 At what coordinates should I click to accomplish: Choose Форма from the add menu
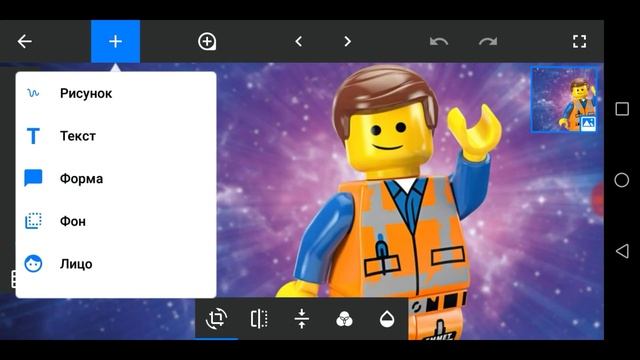pyautogui.click(x=116, y=178)
